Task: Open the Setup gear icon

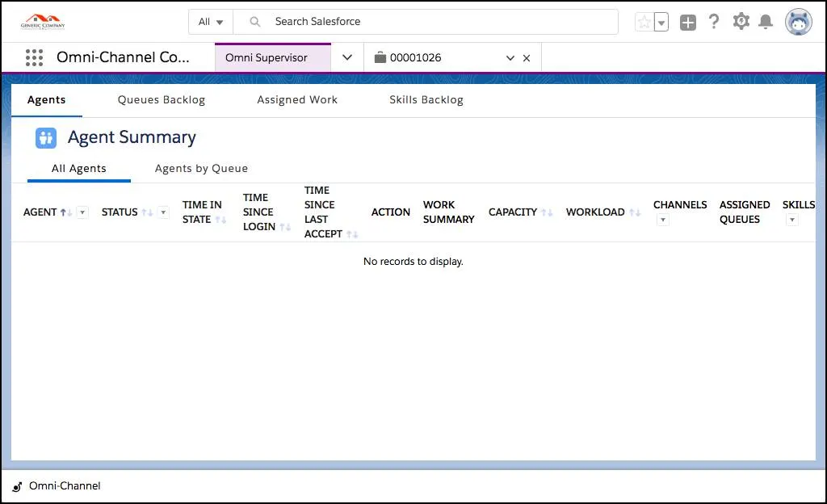Action: point(741,22)
